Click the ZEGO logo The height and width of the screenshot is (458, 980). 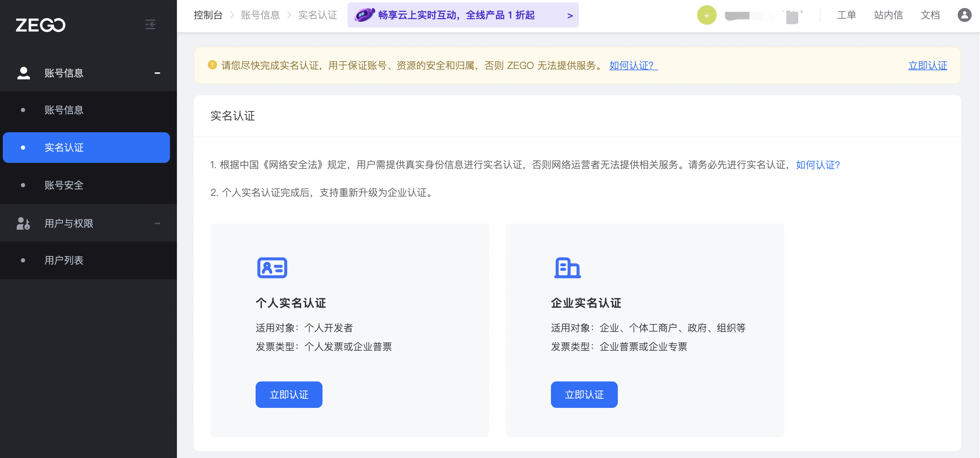tap(40, 25)
